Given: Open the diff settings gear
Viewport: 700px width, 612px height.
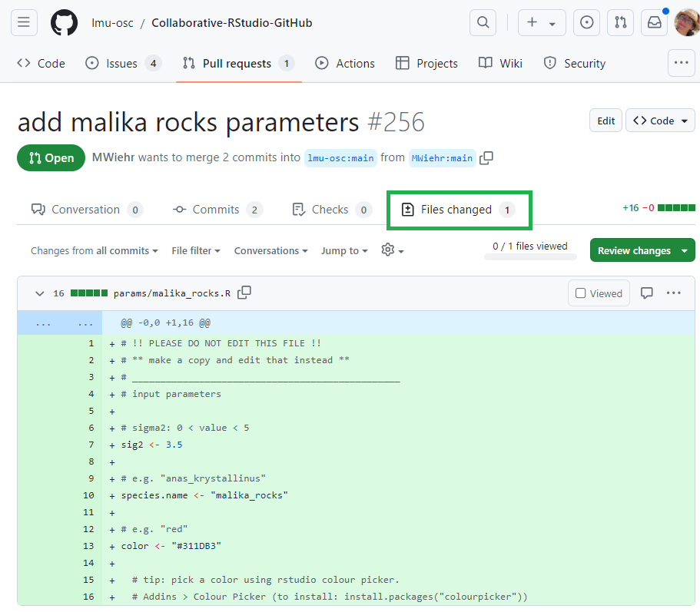Looking at the screenshot, I should tap(389, 250).
